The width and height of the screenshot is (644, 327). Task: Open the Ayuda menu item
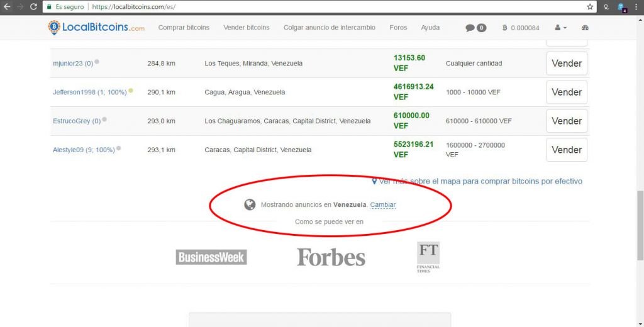point(430,28)
